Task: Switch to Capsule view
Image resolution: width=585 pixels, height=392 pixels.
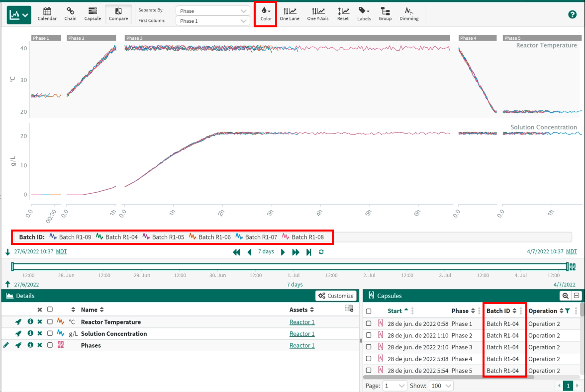Action: point(93,14)
